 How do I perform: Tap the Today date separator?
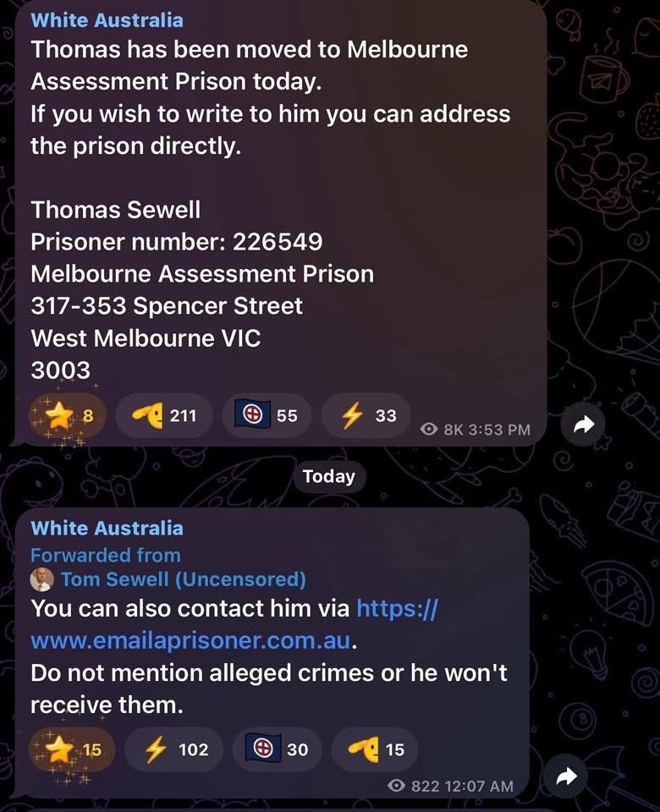tap(329, 476)
